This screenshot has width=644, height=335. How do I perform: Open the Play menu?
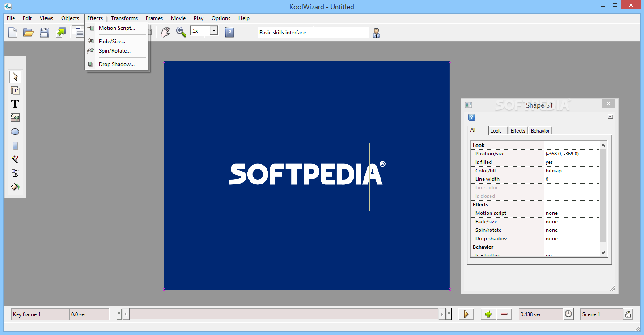(x=199, y=18)
